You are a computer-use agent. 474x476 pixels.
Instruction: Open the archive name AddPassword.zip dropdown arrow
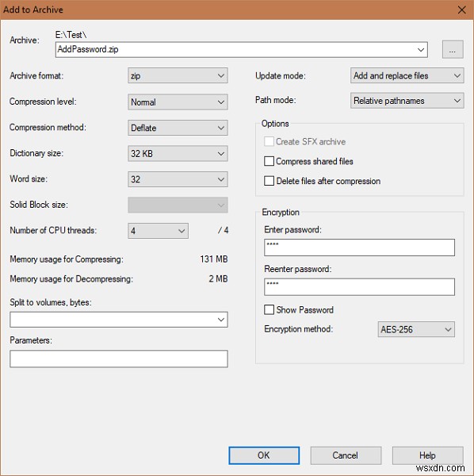(x=421, y=49)
